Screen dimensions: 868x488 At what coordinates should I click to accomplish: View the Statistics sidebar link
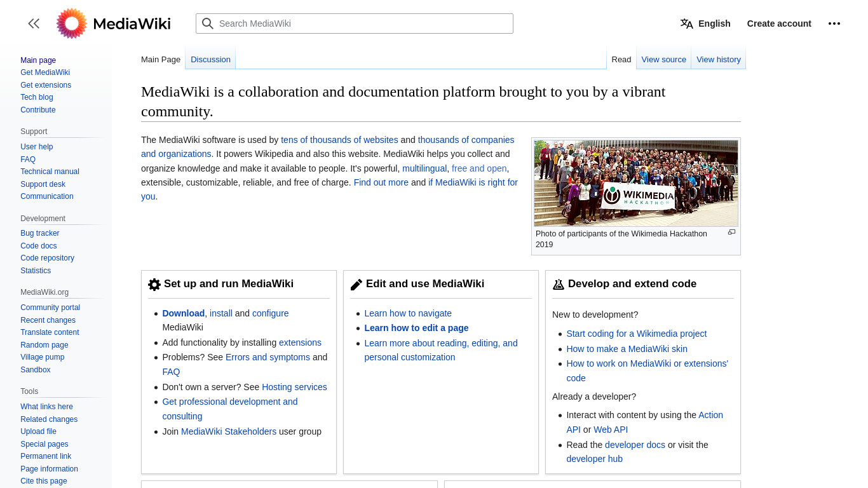(36, 271)
